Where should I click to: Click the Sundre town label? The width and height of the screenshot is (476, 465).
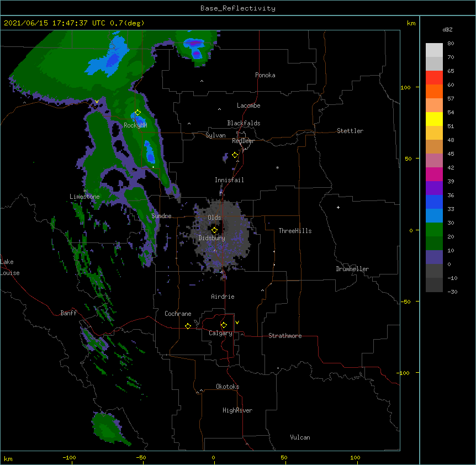pyautogui.click(x=161, y=216)
